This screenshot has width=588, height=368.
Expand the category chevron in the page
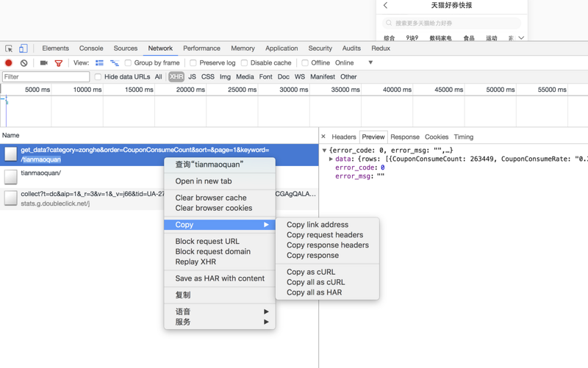pyautogui.click(x=521, y=38)
